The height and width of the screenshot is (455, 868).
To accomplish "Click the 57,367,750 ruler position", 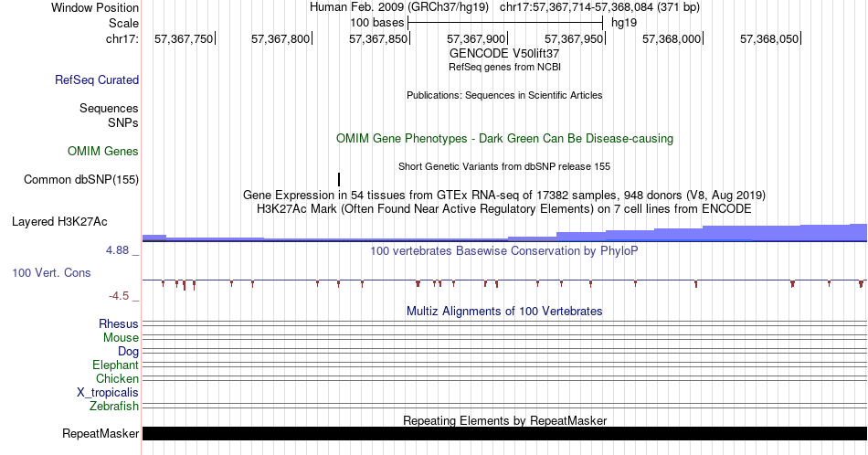I will point(184,38).
